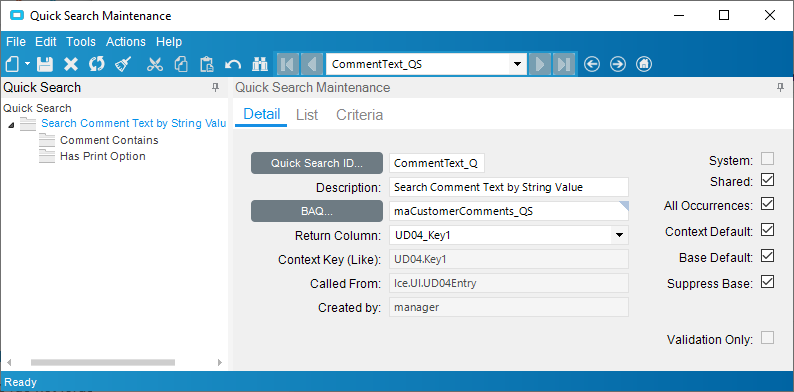
Task: Clear the form with broom icon
Action: tap(123, 64)
